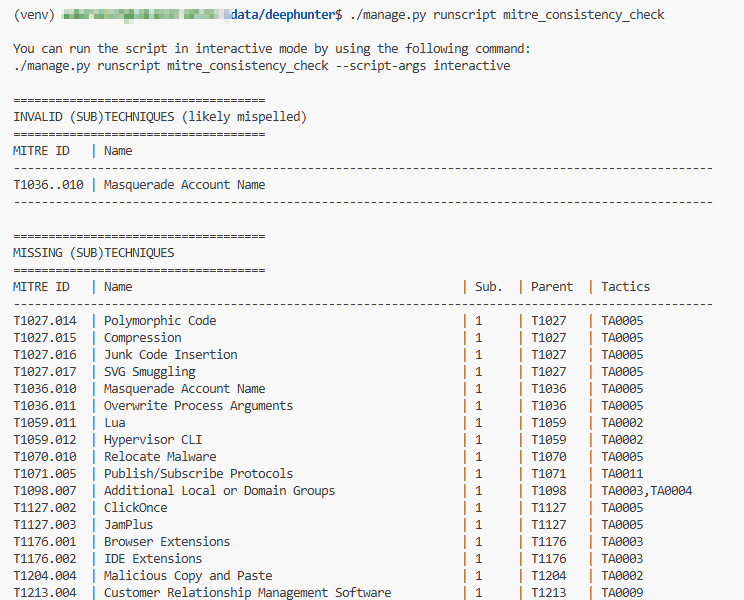Click the data/deephunter path in the prompt
The width and height of the screenshot is (744, 600).
point(283,15)
